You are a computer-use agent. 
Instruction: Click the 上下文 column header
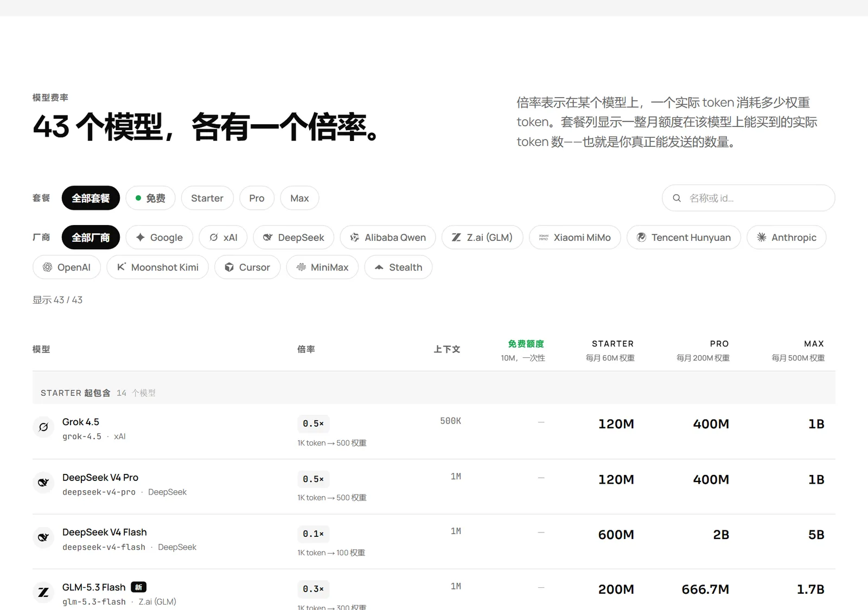447,349
